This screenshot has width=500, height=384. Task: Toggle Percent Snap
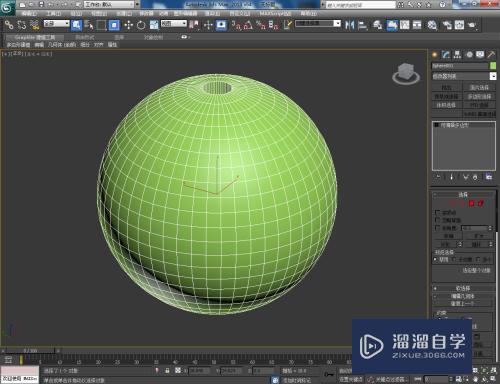tap(261, 25)
